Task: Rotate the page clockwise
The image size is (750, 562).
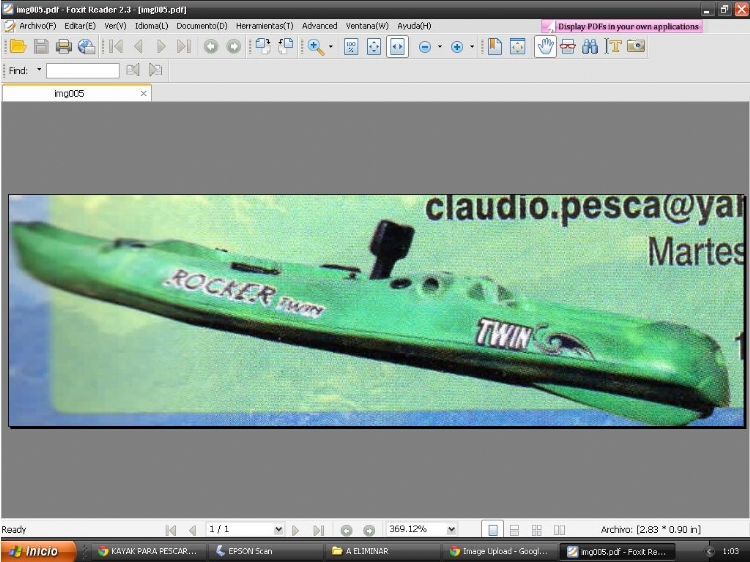Action: point(263,46)
